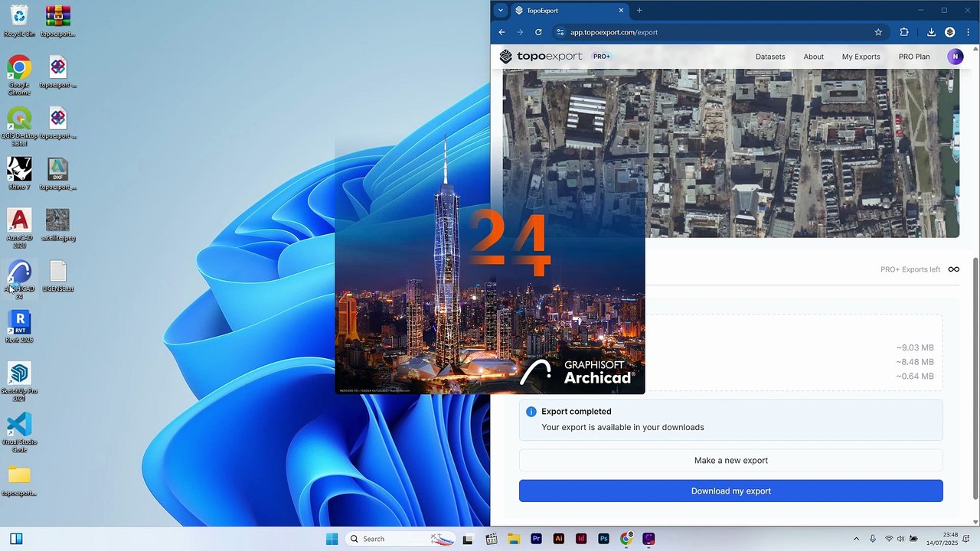
Task: Open the widgets panel icon on taskbar
Action: 16,539
